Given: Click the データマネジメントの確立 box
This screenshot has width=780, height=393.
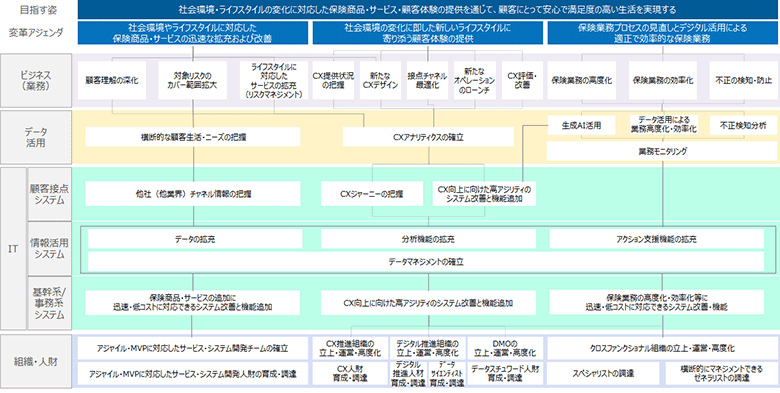Looking at the screenshot, I should point(426,262).
